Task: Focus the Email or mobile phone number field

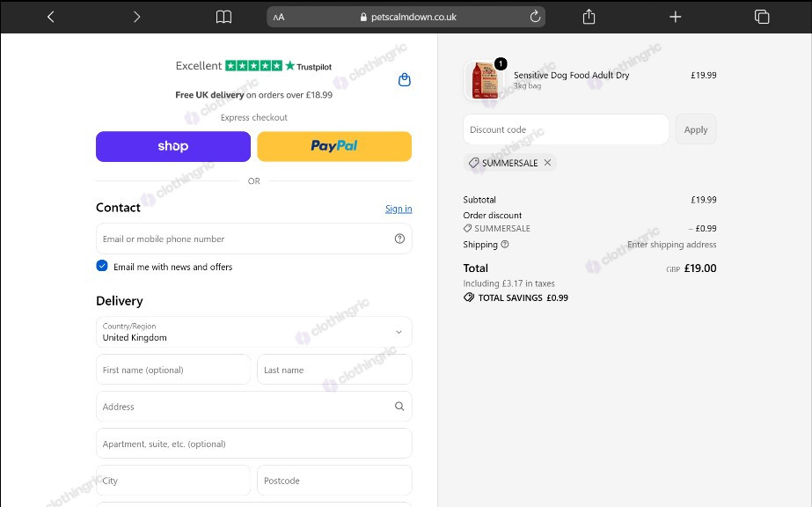Action: coord(253,239)
